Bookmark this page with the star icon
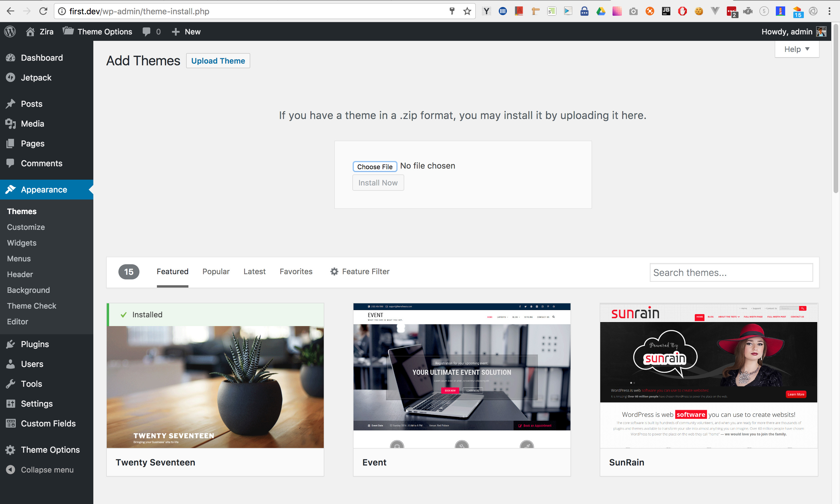This screenshot has width=840, height=504. pos(467,11)
